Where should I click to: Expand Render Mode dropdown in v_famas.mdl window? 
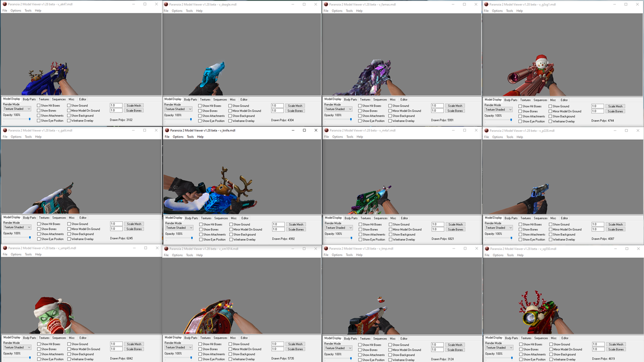tap(338, 109)
